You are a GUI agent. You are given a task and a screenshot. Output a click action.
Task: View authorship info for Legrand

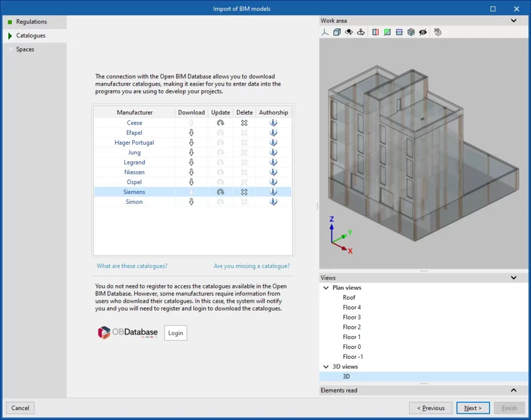(x=273, y=162)
